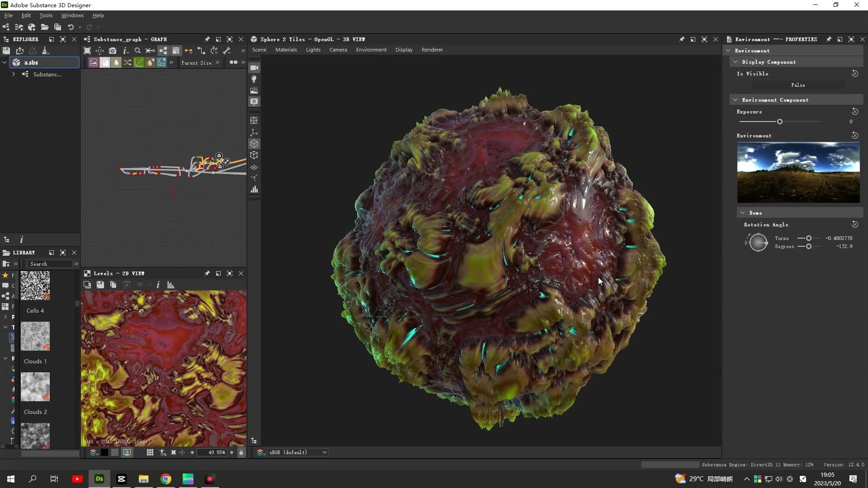Select the light tool in the 3D view sidebar
Viewport: 868px width, 488px height.
pyautogui.click(x=255, y=79)
